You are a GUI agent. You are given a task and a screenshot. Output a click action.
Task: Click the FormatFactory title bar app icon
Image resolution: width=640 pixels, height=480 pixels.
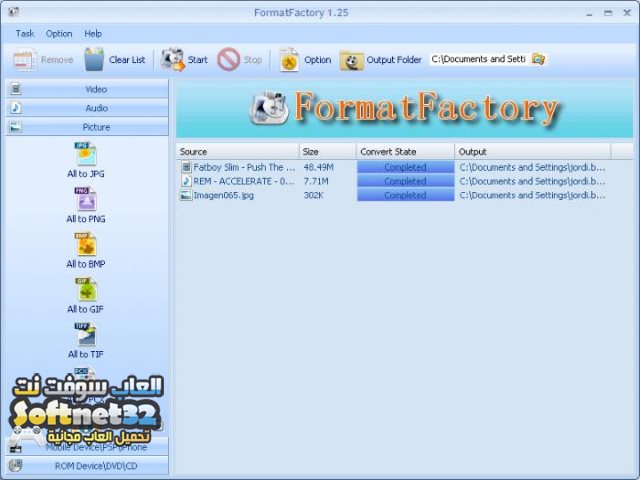click(x=13, y=12)
